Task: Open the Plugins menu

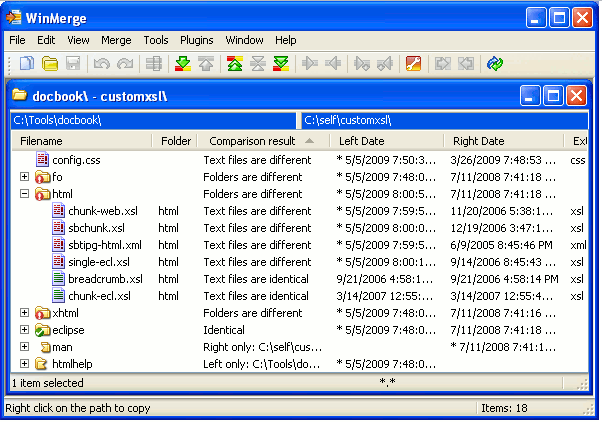Action: [x=196, y=40]
